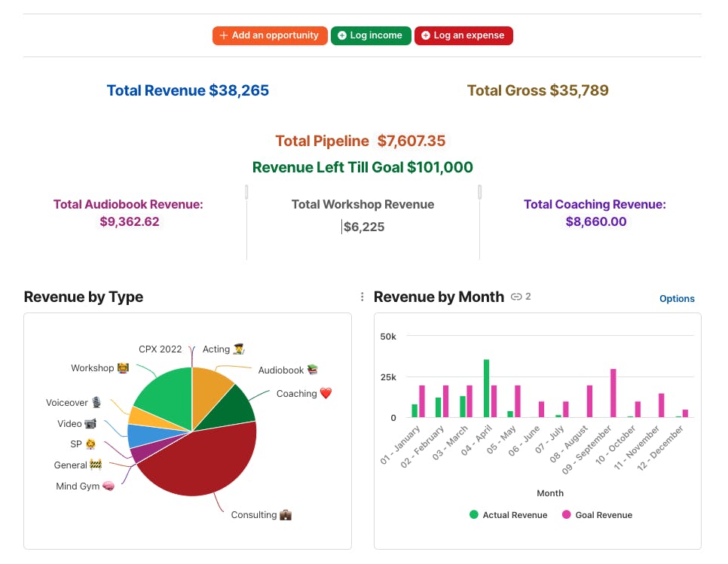Click the plus icon on Log income
Screen dimensions: 728x564
(x=341, y=35)
